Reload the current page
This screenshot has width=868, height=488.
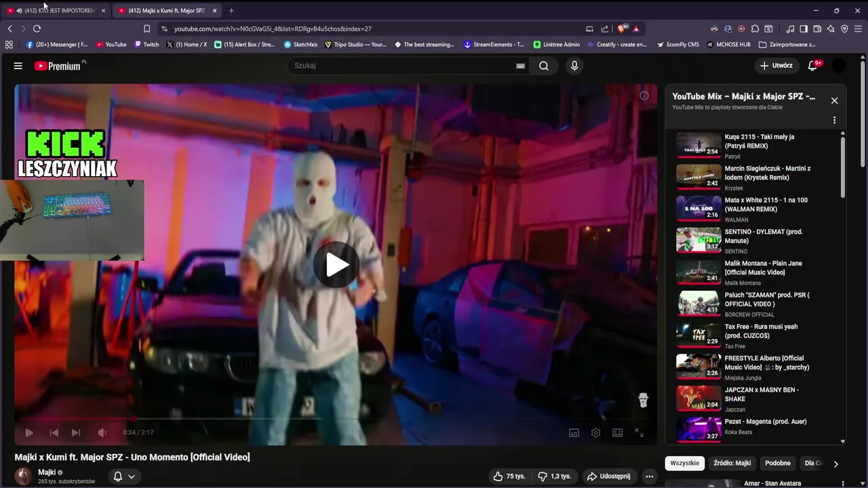(x=37, y=28)
